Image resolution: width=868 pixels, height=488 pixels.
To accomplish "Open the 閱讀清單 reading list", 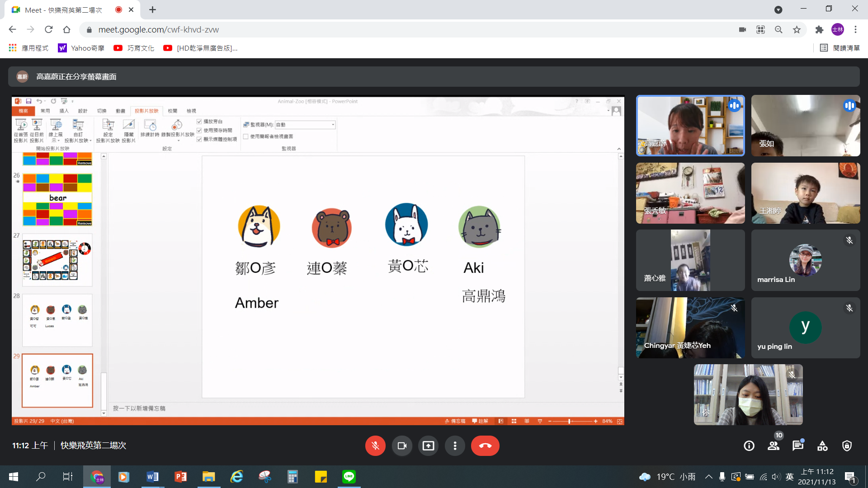I will click(840, 48).
